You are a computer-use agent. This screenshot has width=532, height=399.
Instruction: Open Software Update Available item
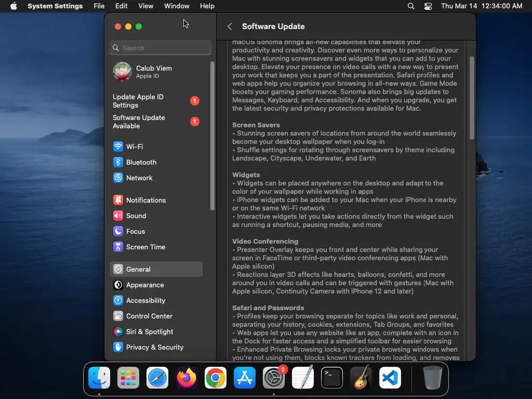coord(156,122)
